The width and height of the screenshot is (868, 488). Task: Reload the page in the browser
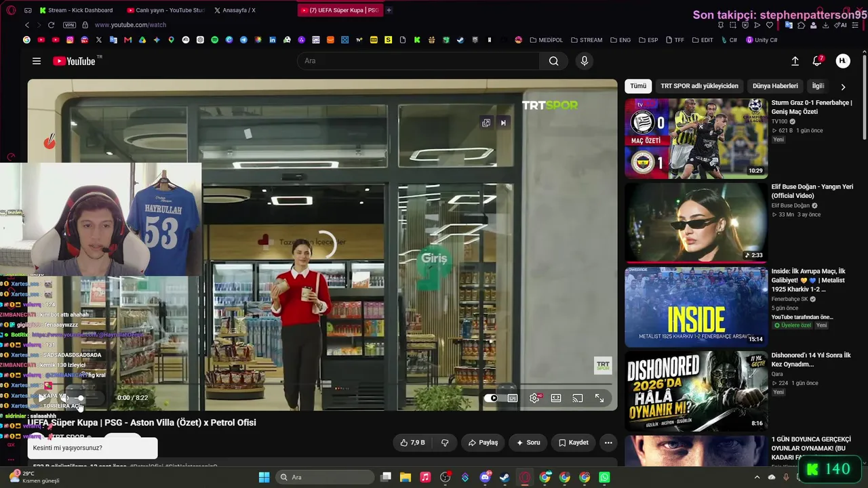tap(51, 25)
